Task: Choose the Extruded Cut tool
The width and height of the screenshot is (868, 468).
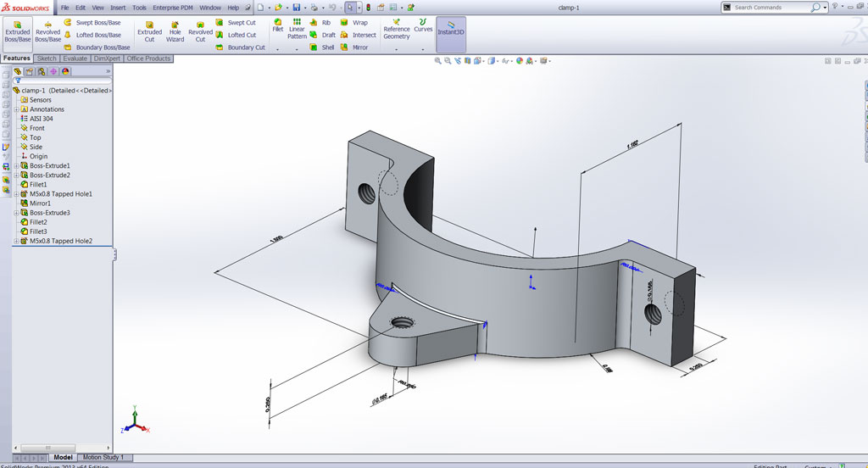Action: pyautogui.click(x=149, y=31)
